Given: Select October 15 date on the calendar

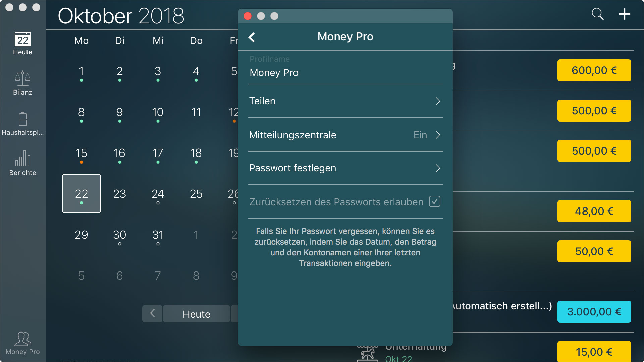Looking at the screenshot, I should click(x=82, y=153).
